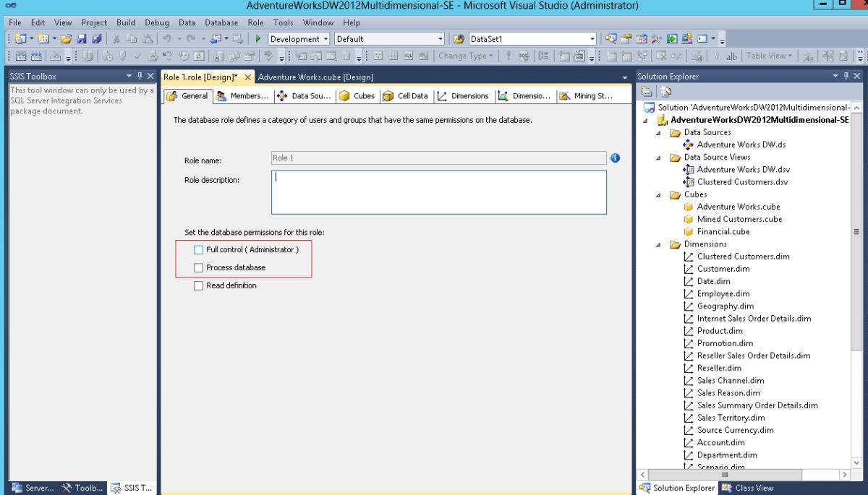The height and width of the screenshot is (495, 868).
Task: Open the Build menu
Action: pos(126,23)
